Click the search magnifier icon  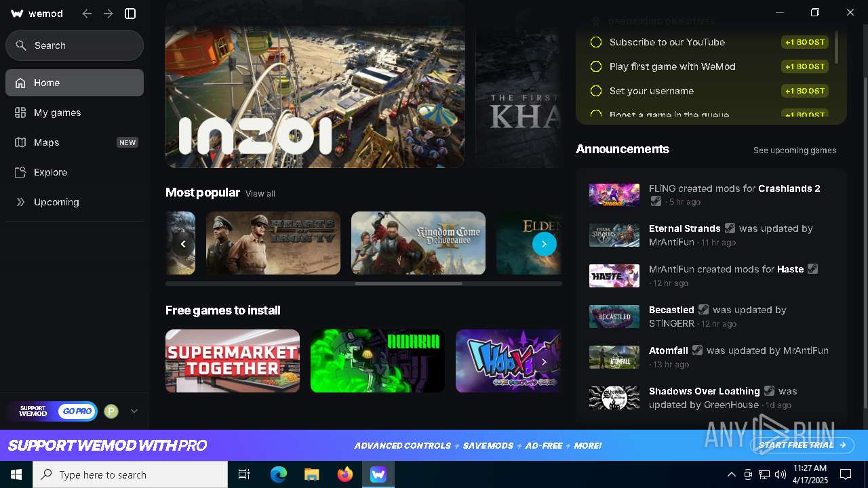point(21,45)
